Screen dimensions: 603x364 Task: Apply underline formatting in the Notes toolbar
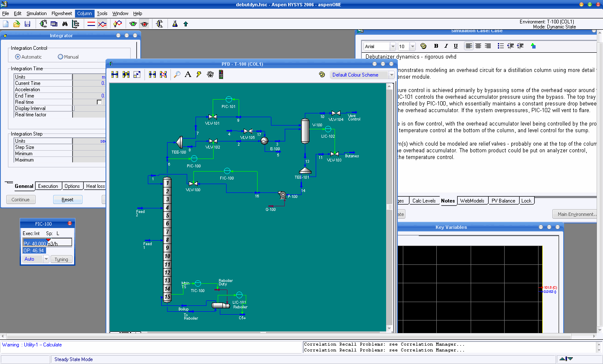click(x=456, y=46)
